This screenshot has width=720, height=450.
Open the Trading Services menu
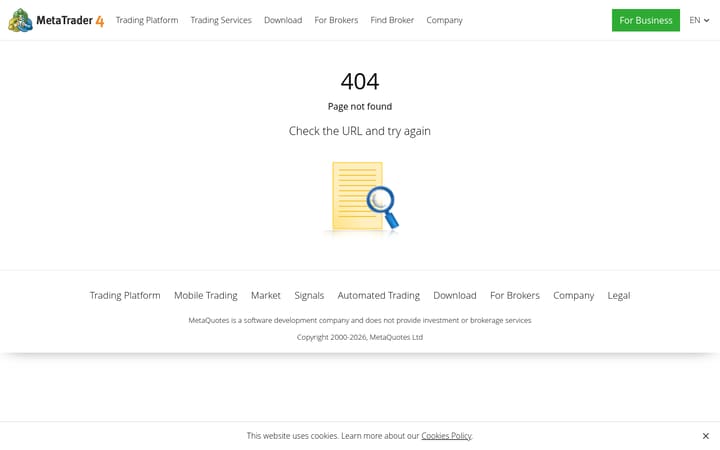pos(221,20)
